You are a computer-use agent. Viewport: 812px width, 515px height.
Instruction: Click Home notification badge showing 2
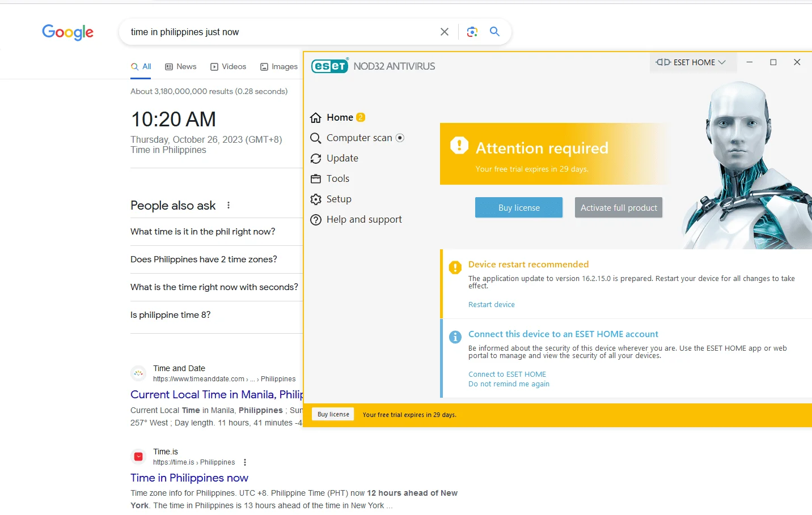361,117
